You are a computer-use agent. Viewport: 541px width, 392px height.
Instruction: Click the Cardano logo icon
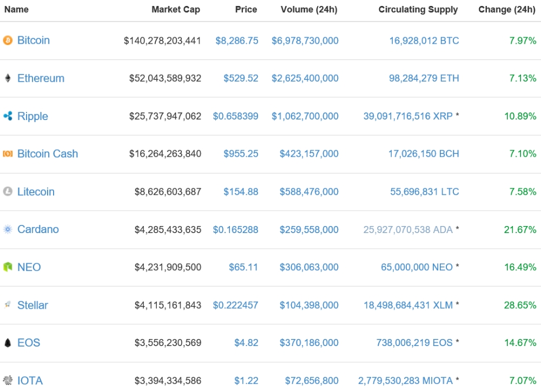point(8,229)
